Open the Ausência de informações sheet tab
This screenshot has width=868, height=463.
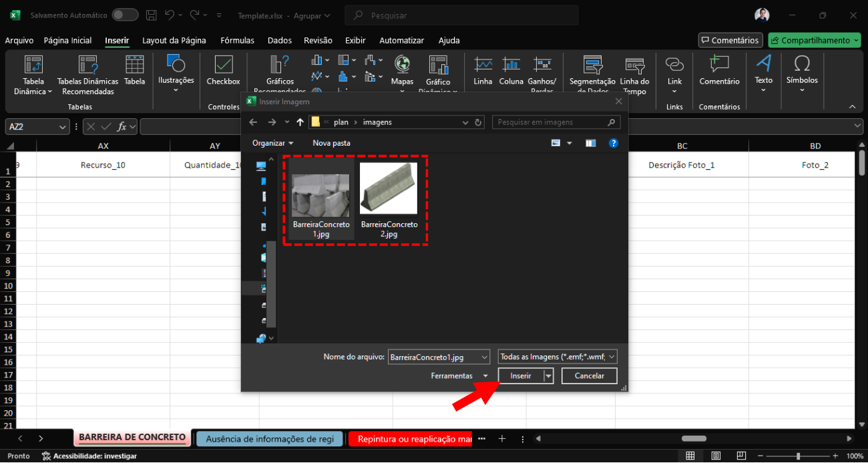(270, 439)
